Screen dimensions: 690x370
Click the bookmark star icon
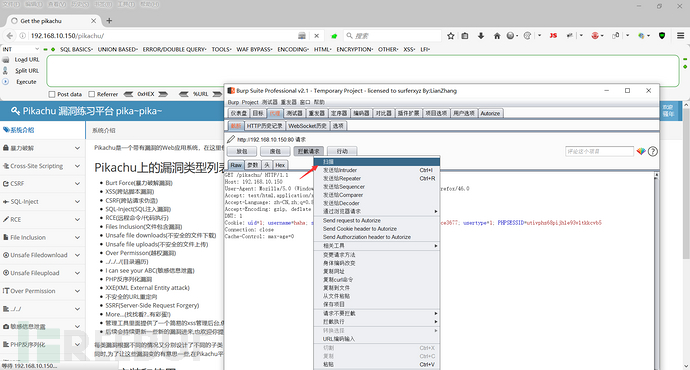click(x=451, y=36)
